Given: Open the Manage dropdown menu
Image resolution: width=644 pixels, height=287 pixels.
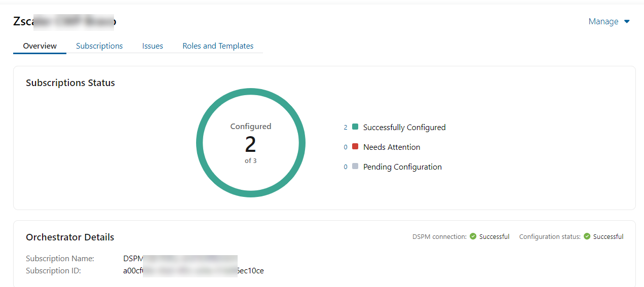Looking at the screenshot, I should click(609, 22).
